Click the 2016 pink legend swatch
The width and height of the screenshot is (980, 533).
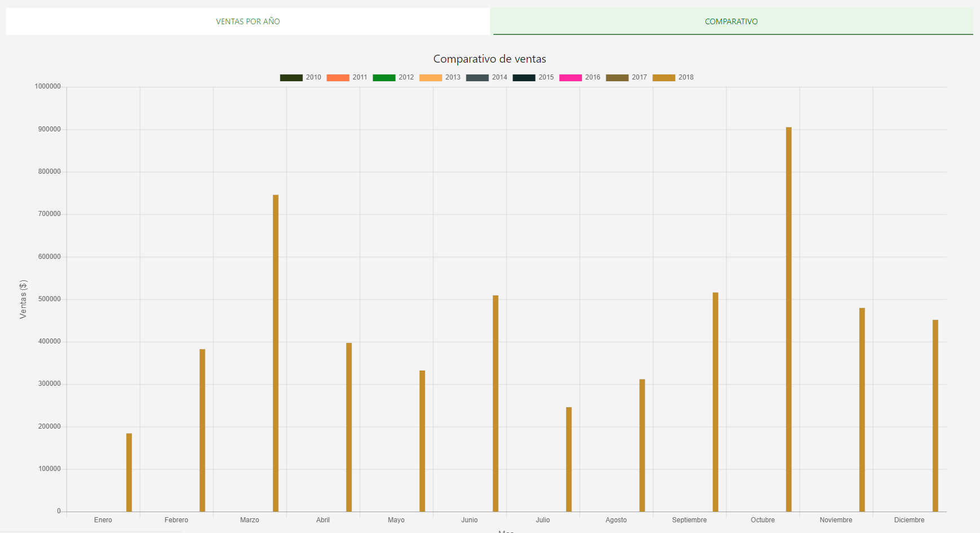click(x=570, y=77)
